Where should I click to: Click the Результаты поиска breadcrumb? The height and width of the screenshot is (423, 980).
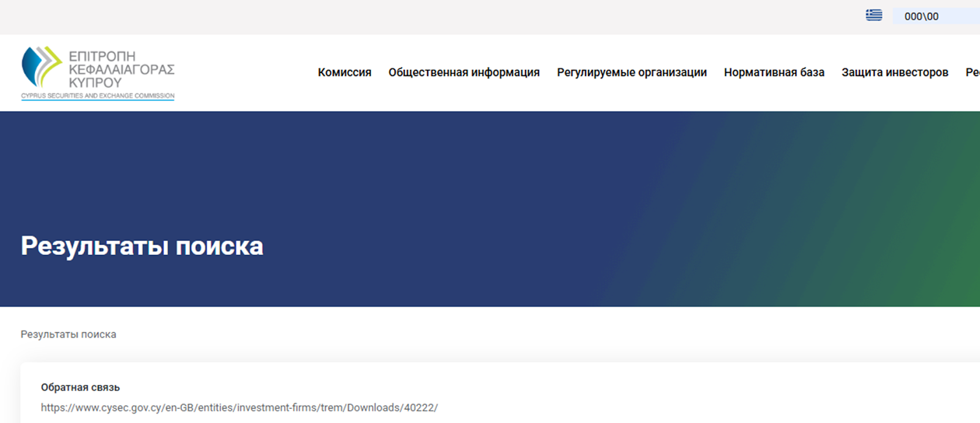click(68, 334)
